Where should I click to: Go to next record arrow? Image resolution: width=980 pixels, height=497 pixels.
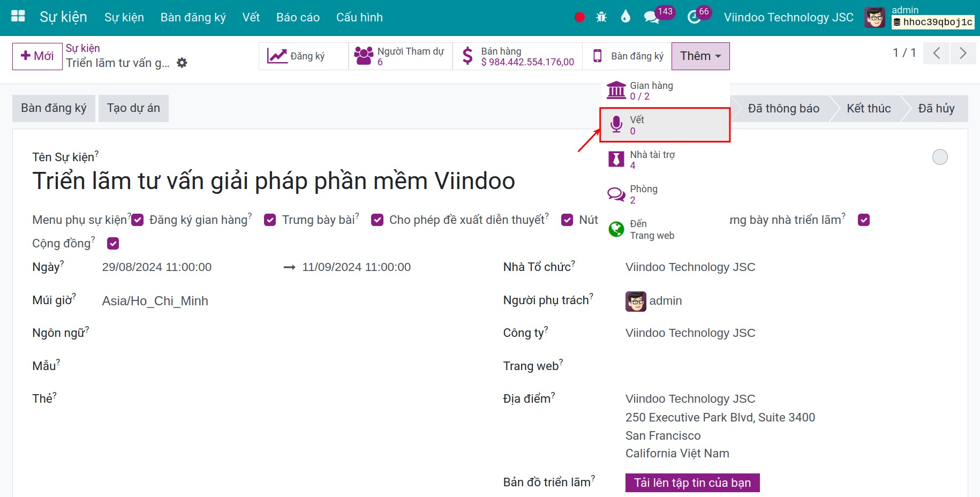[963, 53]
